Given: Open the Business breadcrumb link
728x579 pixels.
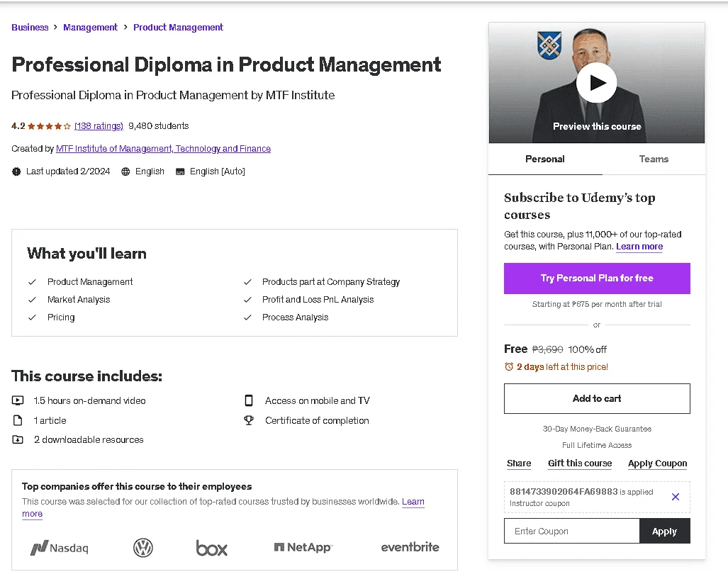Looking at the screenshot, I should click(30, 28).
